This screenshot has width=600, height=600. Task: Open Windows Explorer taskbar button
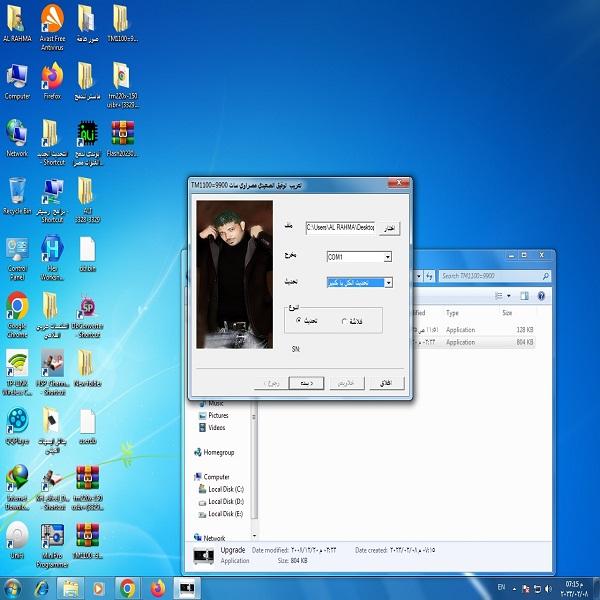70,589
